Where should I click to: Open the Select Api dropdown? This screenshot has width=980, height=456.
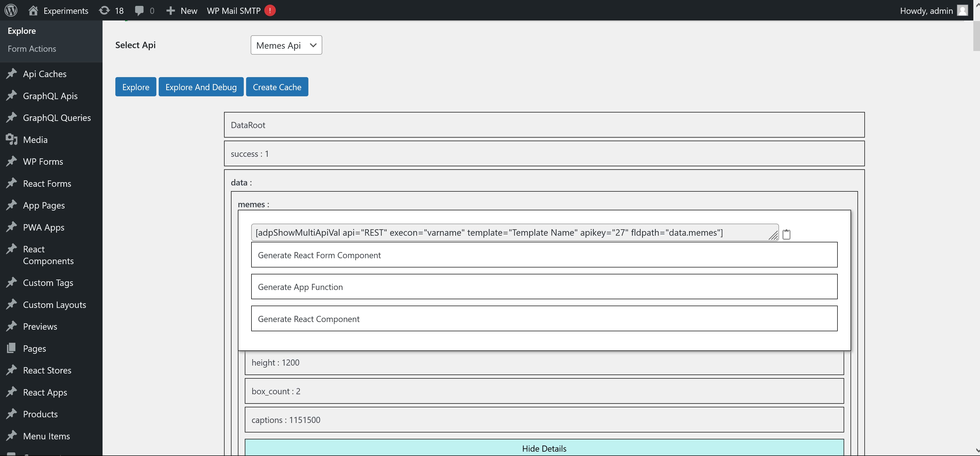point(286,45)
